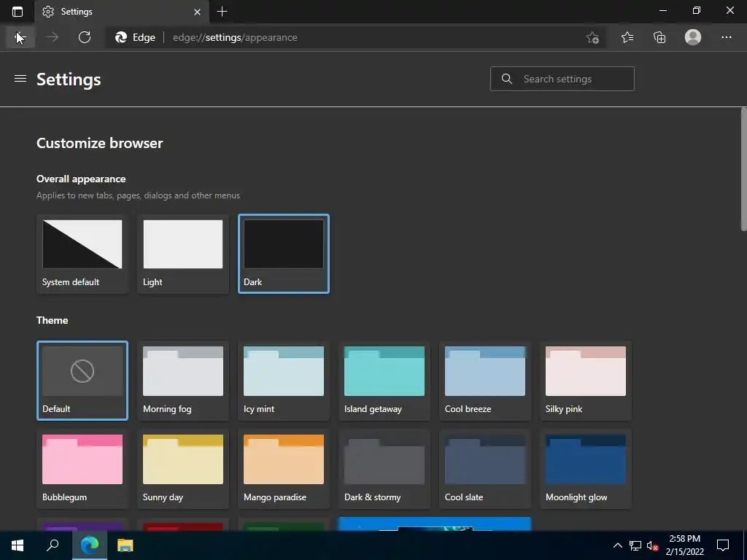Screen dimensions: 747x560
Task: Apply the Silky pink theme
Action: (x=586, y=380)
